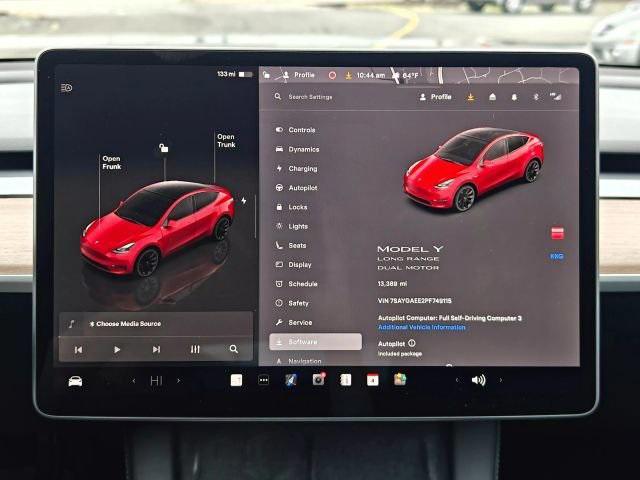Tap the 133 mi battery range indicator

[x=235, y=74]
